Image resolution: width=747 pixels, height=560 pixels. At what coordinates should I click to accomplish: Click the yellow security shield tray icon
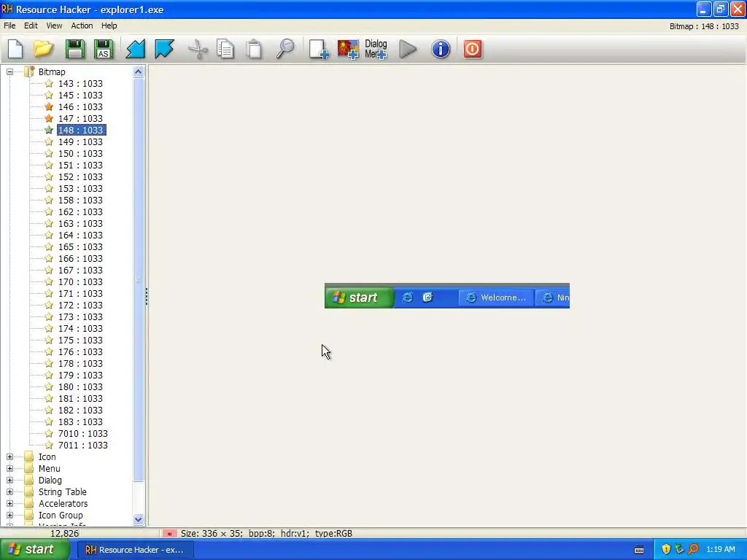click(x=666, y=550)
